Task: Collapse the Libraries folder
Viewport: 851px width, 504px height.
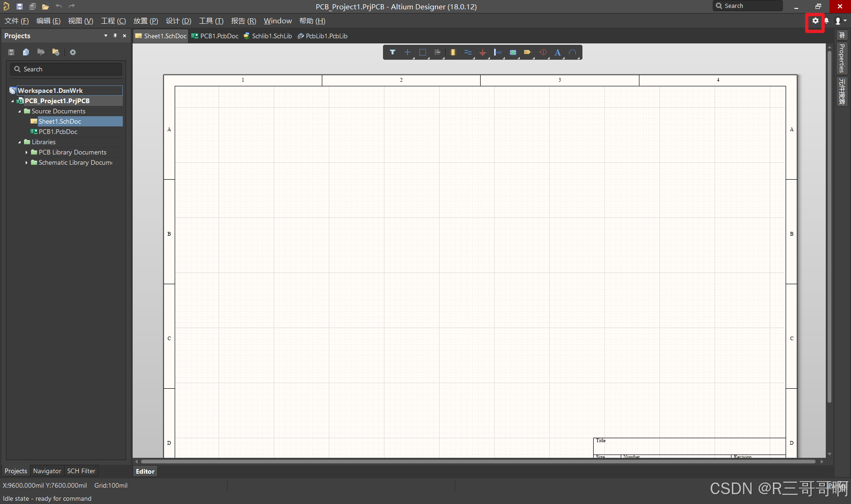Action: tap(20, 142)
